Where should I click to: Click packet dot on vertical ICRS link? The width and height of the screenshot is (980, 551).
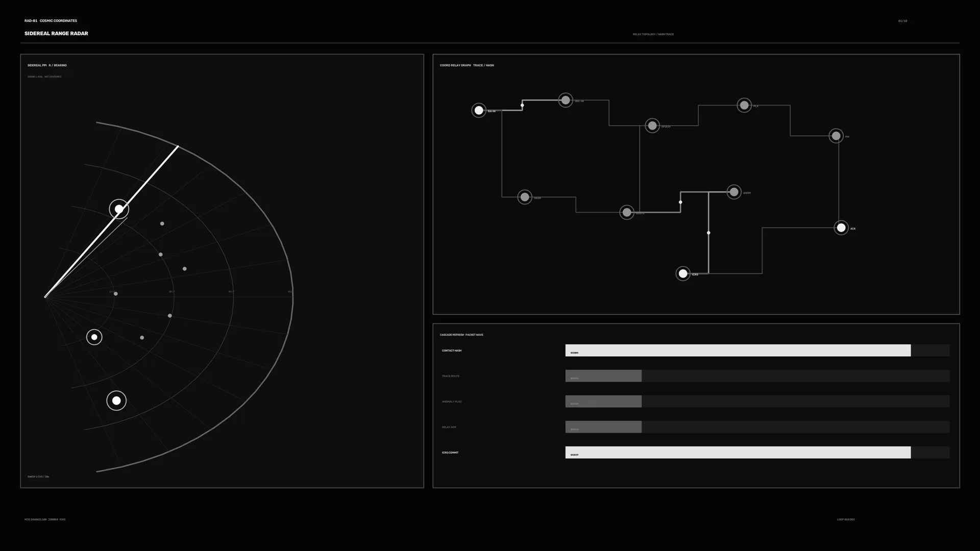pos(708,233)
